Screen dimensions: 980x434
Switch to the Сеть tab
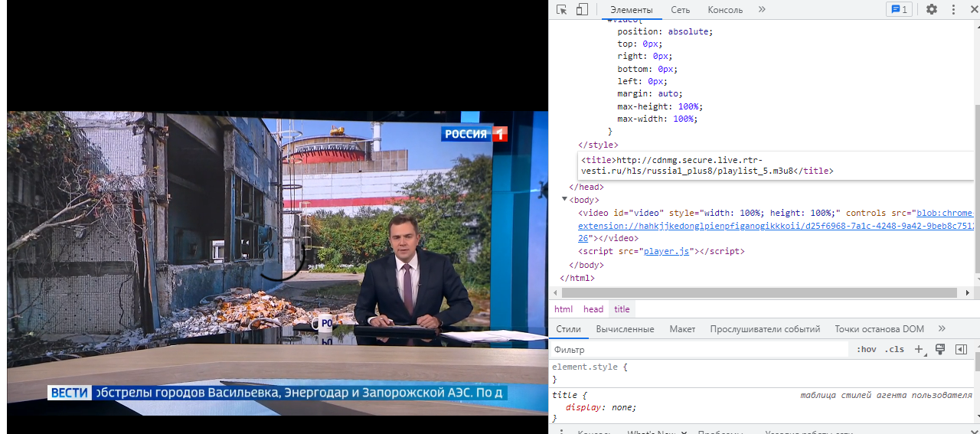(681, 10)
